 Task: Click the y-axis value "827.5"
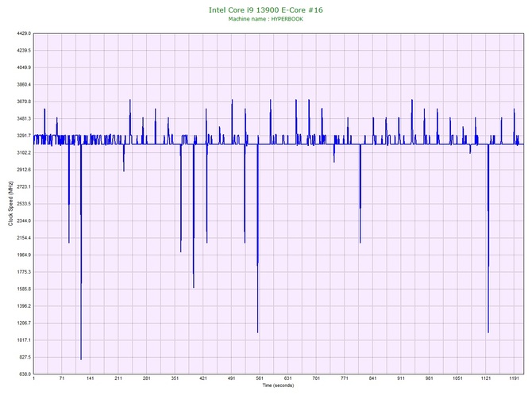pos(25,357)
